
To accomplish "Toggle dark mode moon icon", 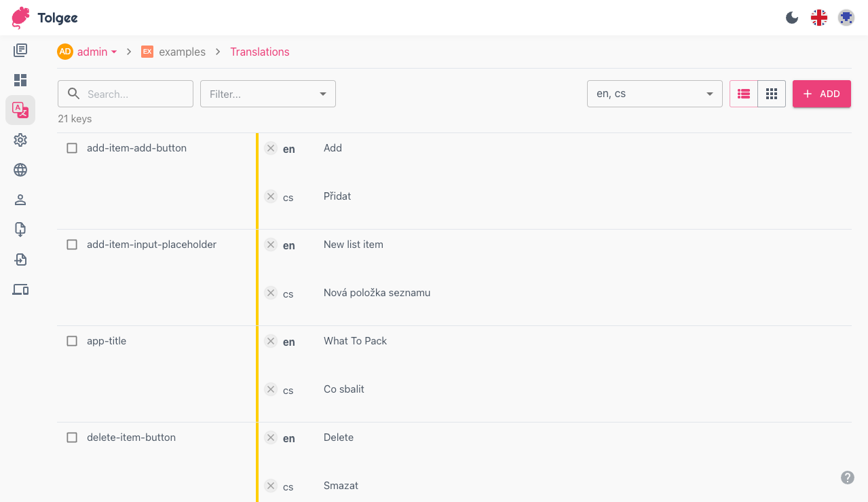I will point(791,18).
